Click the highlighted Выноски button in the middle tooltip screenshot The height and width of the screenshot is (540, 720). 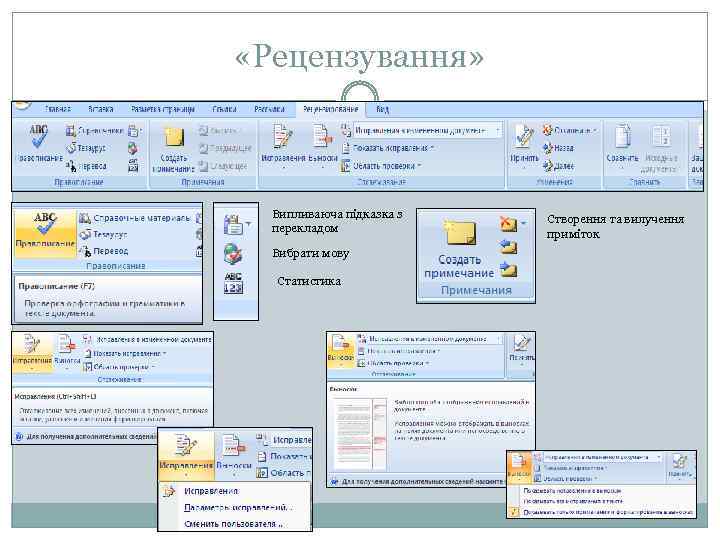341,351
